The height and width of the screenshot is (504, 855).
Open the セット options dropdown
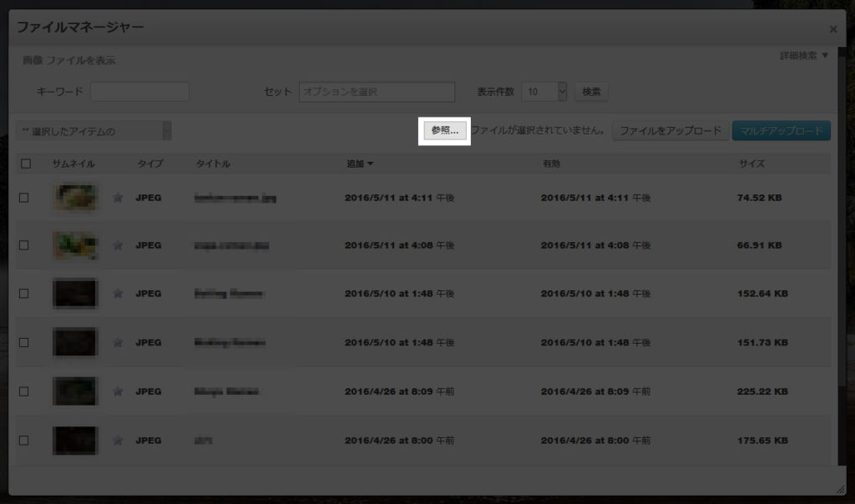coord(376,92)
